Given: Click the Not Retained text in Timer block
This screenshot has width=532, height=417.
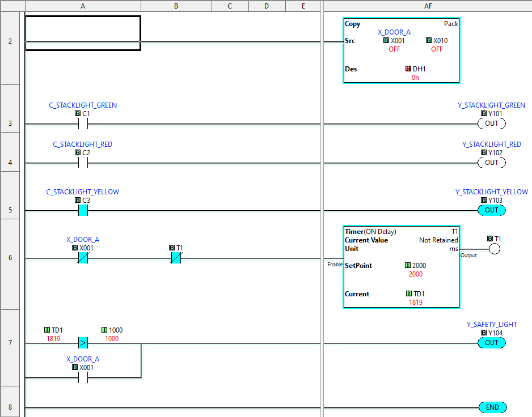Looking at the screenshot, I should pyautogui.click(x=438, y=240).
